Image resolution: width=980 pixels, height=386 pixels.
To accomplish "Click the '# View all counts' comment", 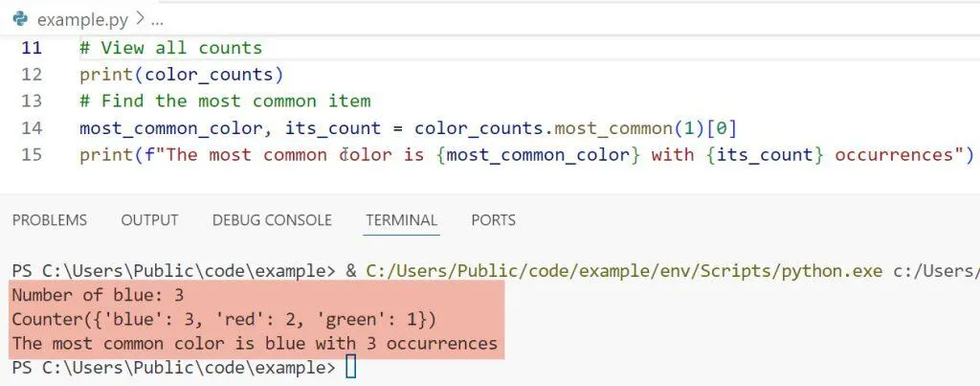I will 170,48.
